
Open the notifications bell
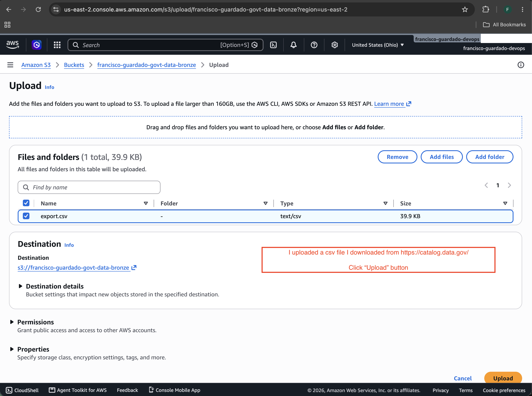point(293,45)
